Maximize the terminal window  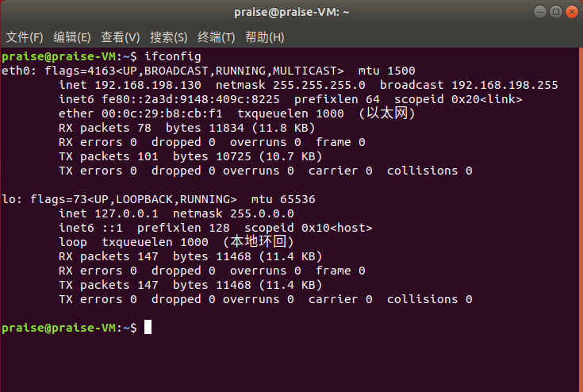click(554, 12)
